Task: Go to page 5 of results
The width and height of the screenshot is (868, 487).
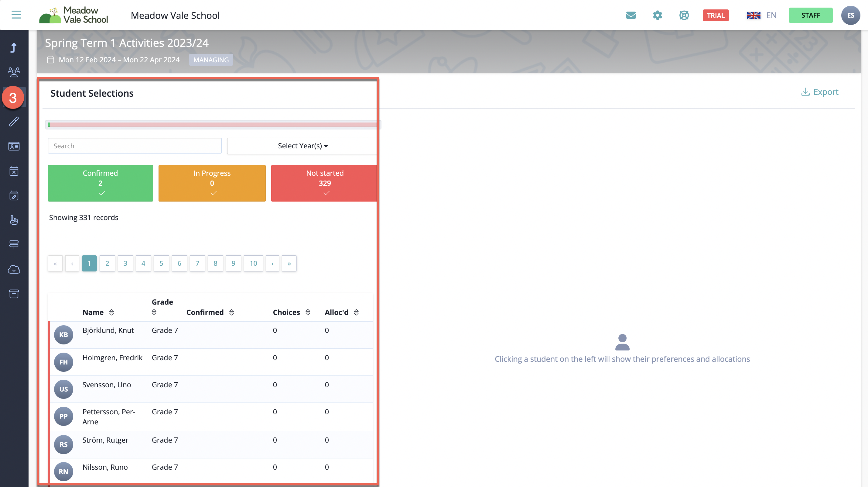Action: click(161, 263)
